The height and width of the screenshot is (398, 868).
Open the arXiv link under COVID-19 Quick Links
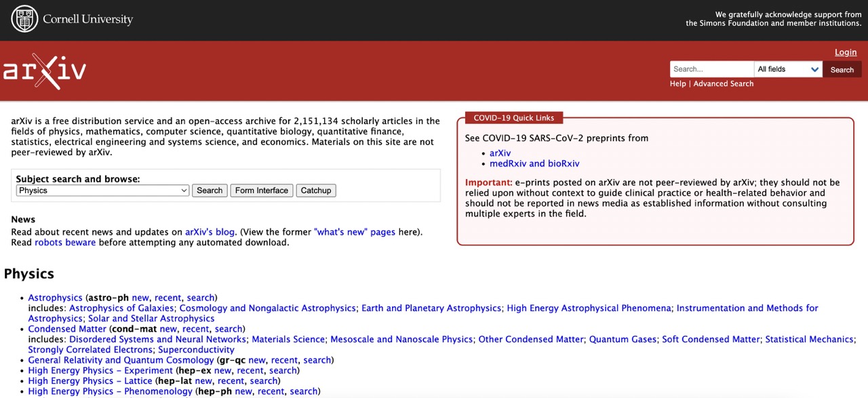(500, 153)
